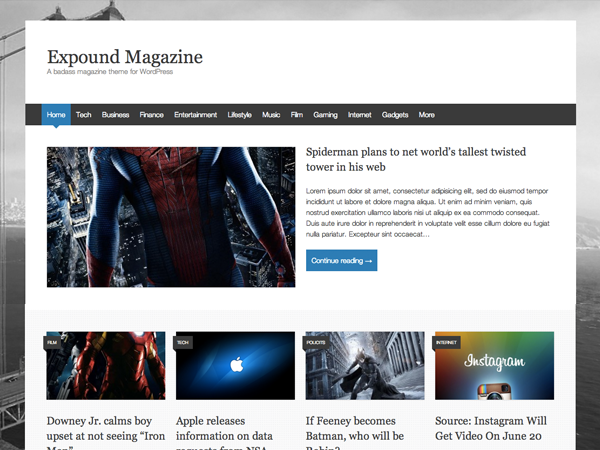The width and height of the screenshot is (600, 450).
Task: Click the Lorem ipsum excerpt paragraph
Action: tap(428, 212)
